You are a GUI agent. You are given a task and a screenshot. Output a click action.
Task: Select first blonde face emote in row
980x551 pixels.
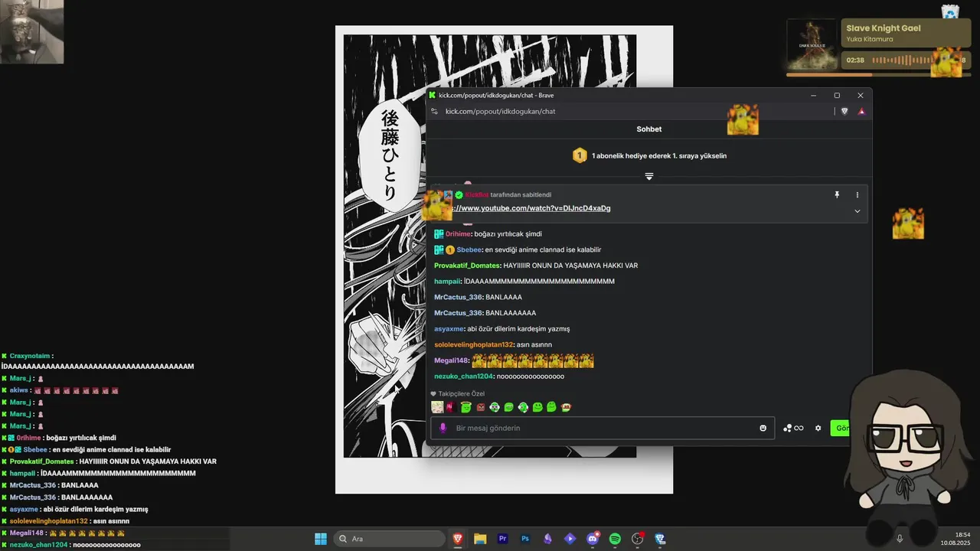tap(437, 407)
